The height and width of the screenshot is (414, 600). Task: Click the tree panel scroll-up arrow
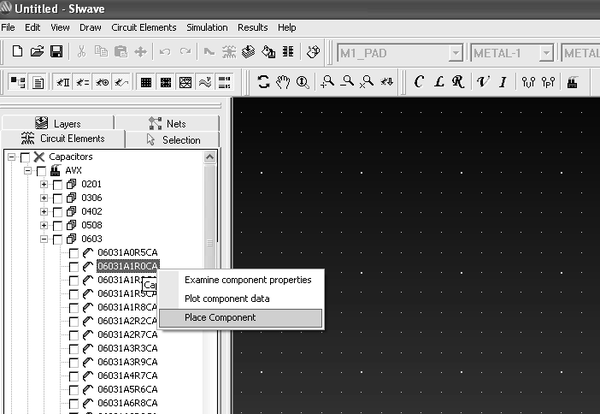210,157
